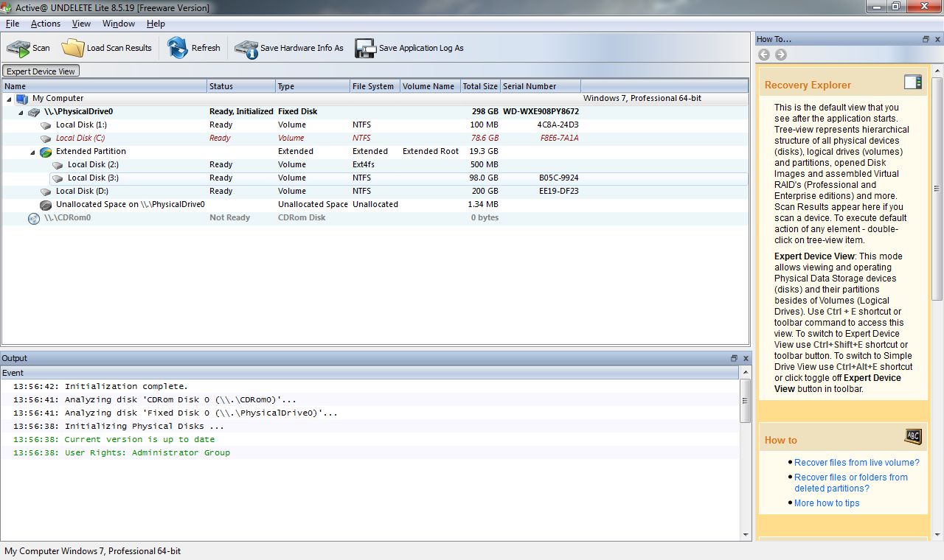Image resolution: width=944 pixels, height=560 pixels.
Task: Open the More how to tips link
Action: 826,503
